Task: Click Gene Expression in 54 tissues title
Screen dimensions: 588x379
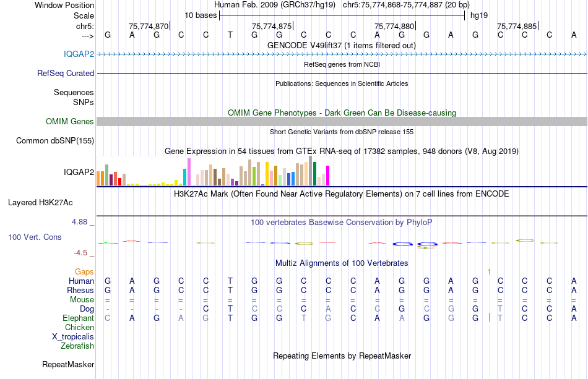Action: point(342,151)
